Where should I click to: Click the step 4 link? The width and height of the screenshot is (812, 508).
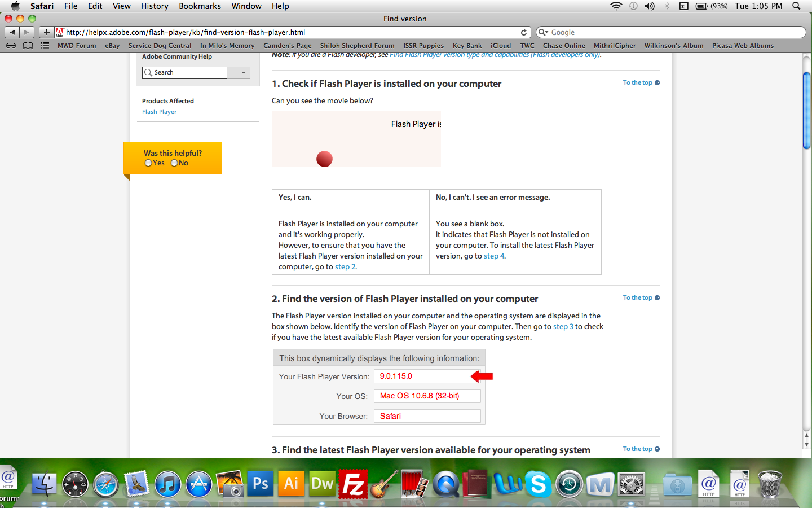(x=494, y=256)
